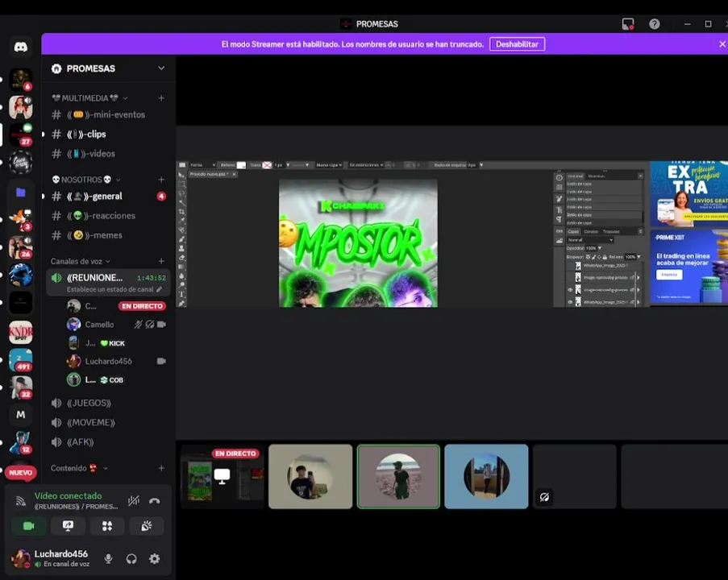Switch to Canales tab in shared editor
This screenshot has height=580, width=728.
click(x=591, y=231)
